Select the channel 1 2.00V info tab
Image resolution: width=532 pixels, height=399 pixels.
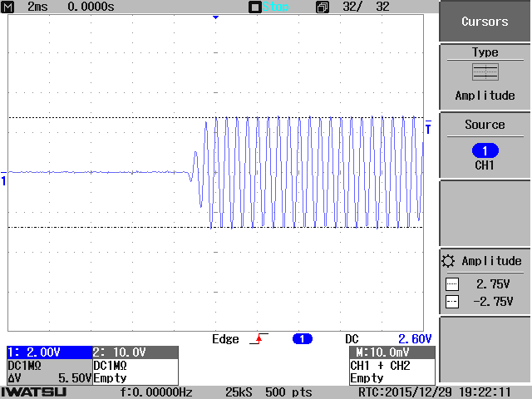point(47,352)
